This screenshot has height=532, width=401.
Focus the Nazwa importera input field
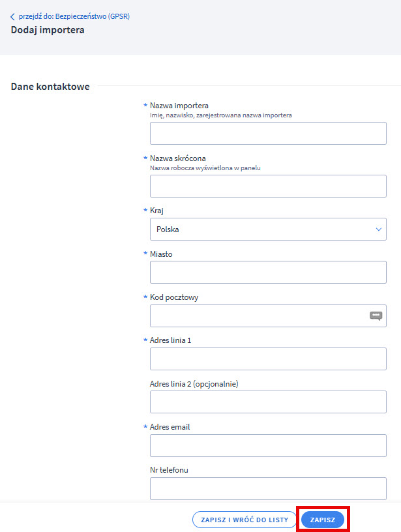pos(268,134)
